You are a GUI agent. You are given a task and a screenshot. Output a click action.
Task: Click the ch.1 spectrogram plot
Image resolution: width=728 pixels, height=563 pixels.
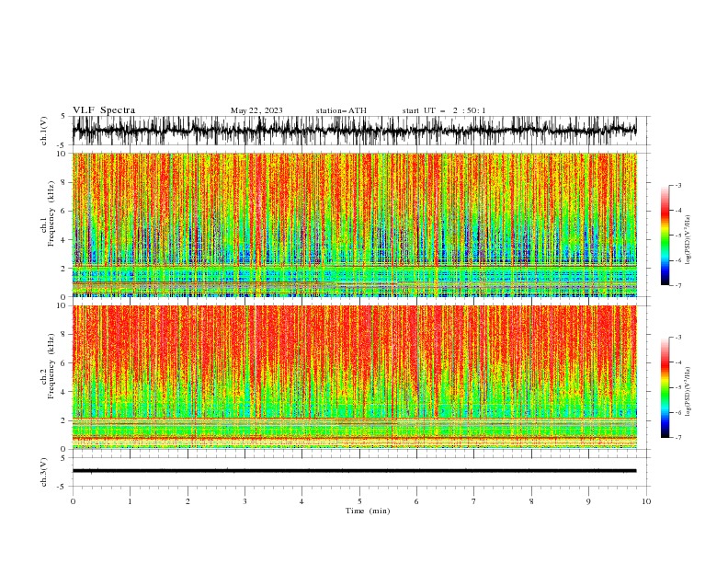[x=354, y=224]
